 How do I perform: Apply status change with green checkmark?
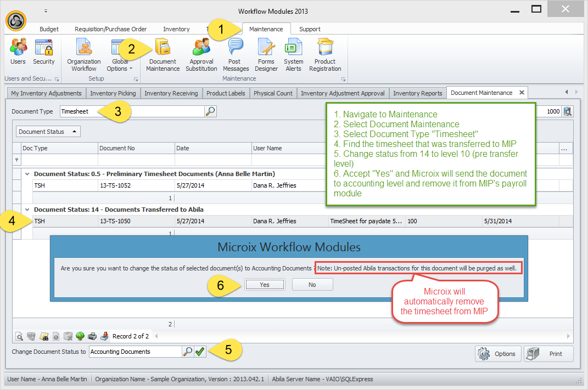[x=200, y=352]
